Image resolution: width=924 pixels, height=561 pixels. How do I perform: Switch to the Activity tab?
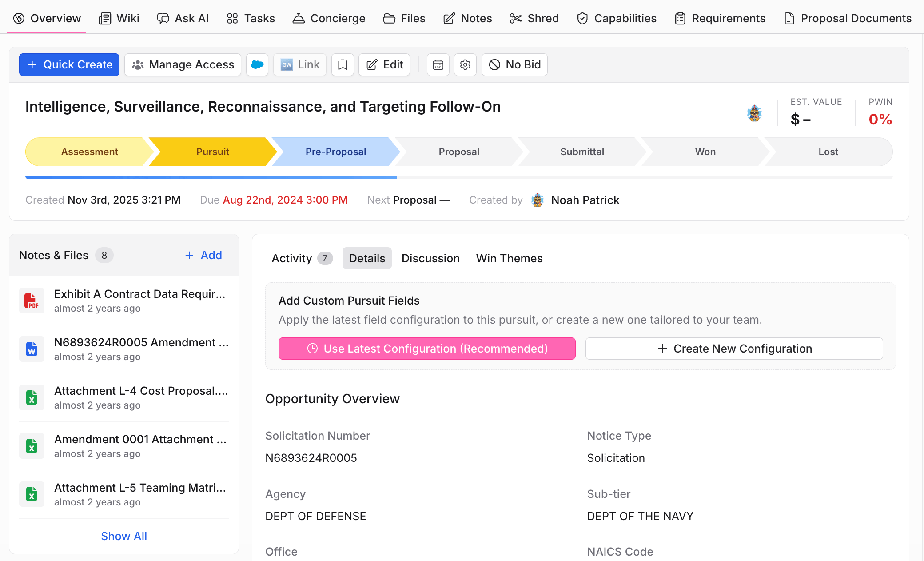(x=302, y=258)
